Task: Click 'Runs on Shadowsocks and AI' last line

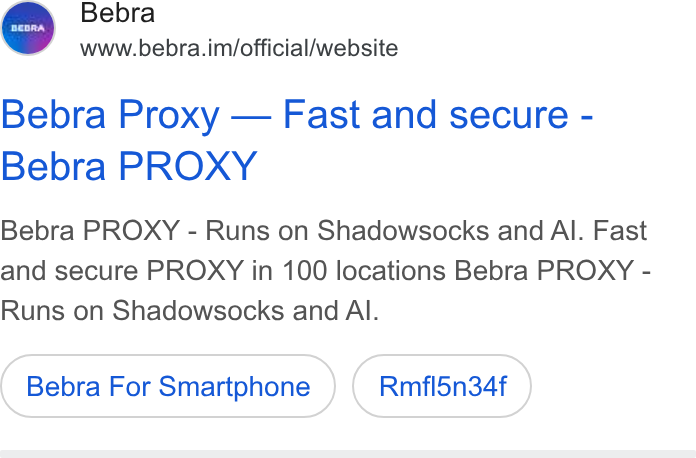Action: tap(190, 310)
